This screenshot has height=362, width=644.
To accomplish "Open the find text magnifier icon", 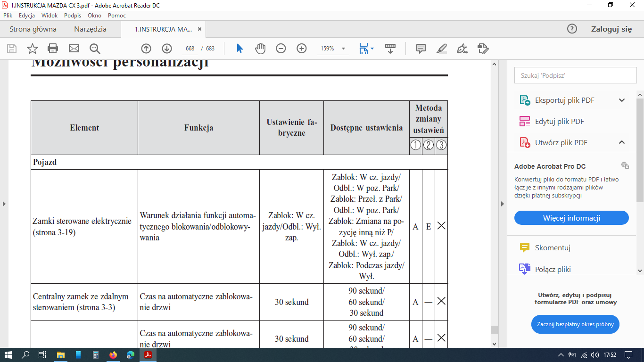I will tap(95, 49).
